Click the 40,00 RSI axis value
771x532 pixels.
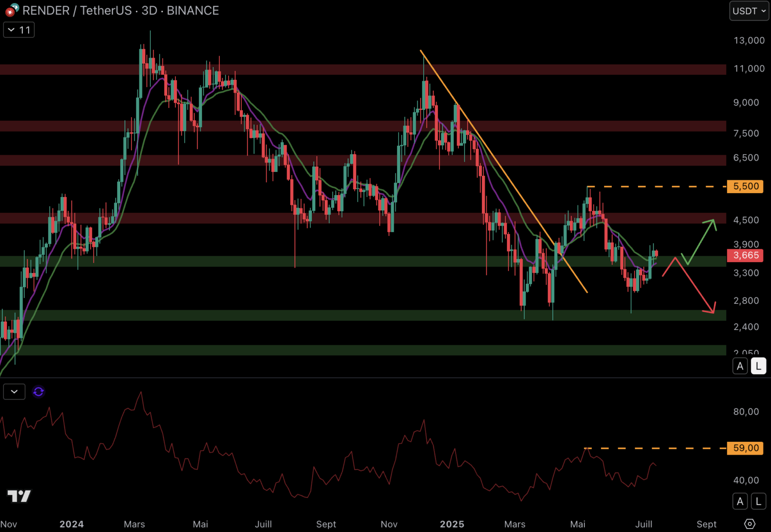point(746,480)
